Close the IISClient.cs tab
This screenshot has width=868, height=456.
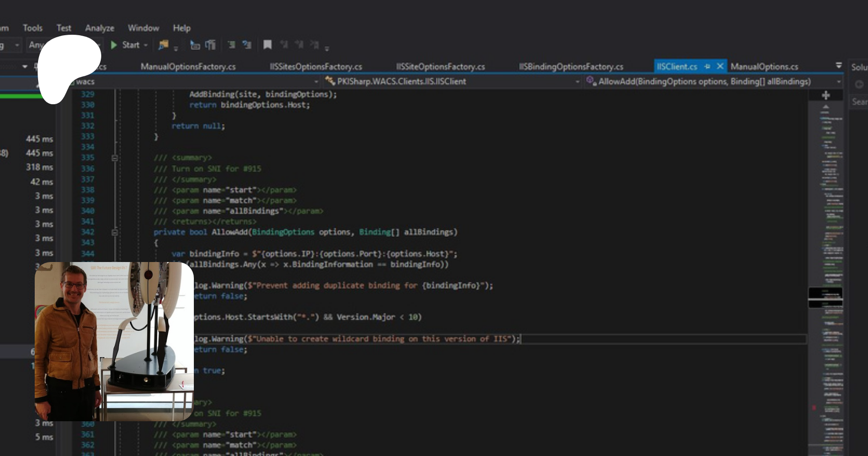[x=720, y=67]
